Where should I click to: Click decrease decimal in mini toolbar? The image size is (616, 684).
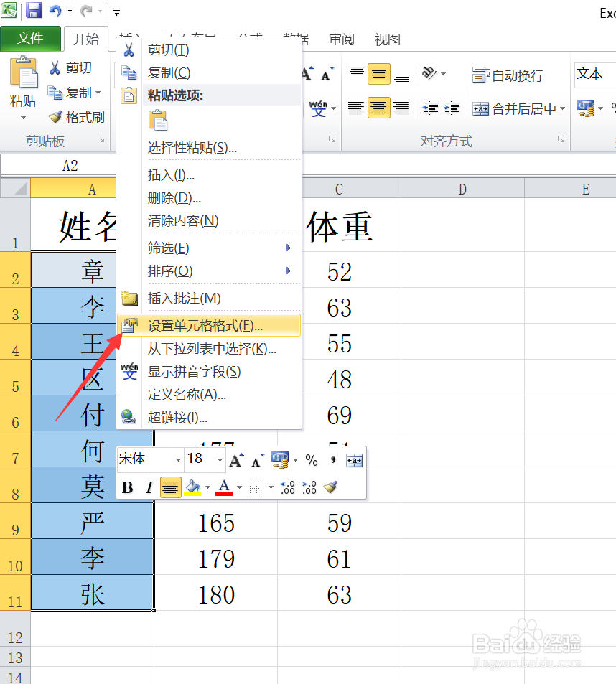click(309, 487)
